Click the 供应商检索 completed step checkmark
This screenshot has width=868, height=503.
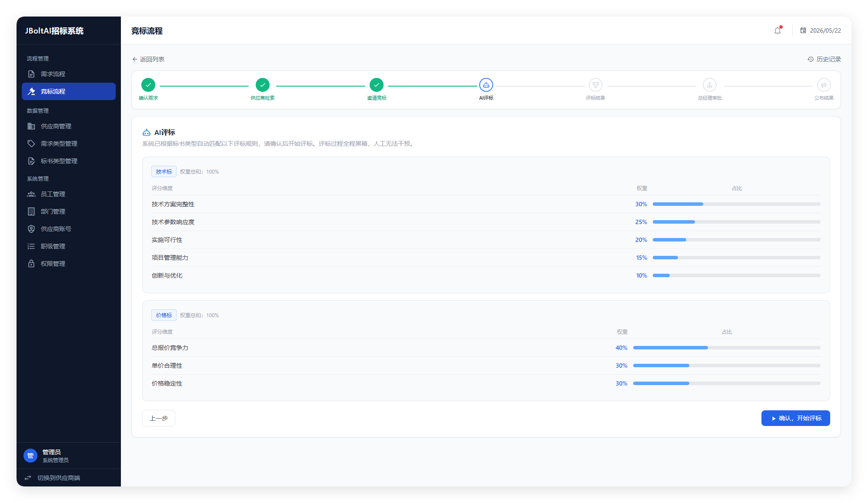click(x=263, y=85)
